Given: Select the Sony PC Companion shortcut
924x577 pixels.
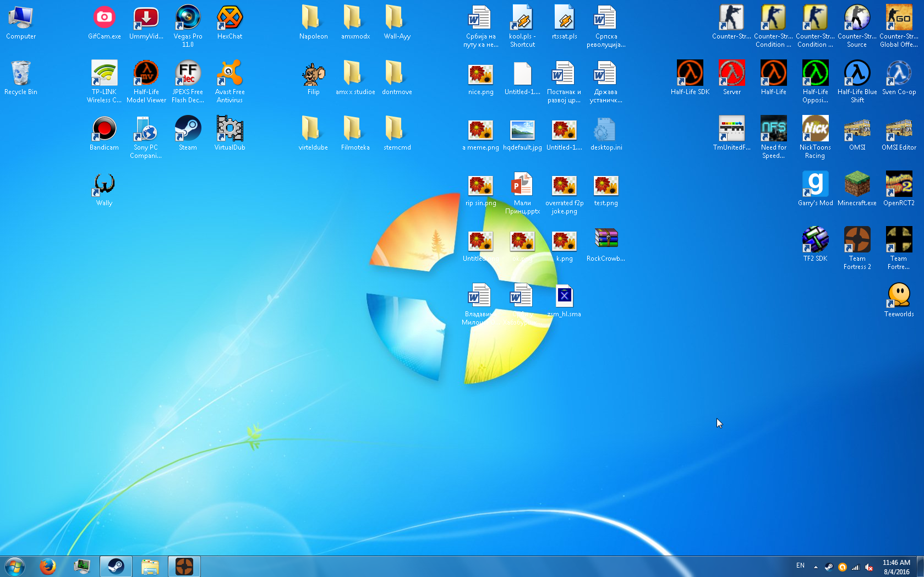Looking at the screenshot, I should tap(146, 138).
